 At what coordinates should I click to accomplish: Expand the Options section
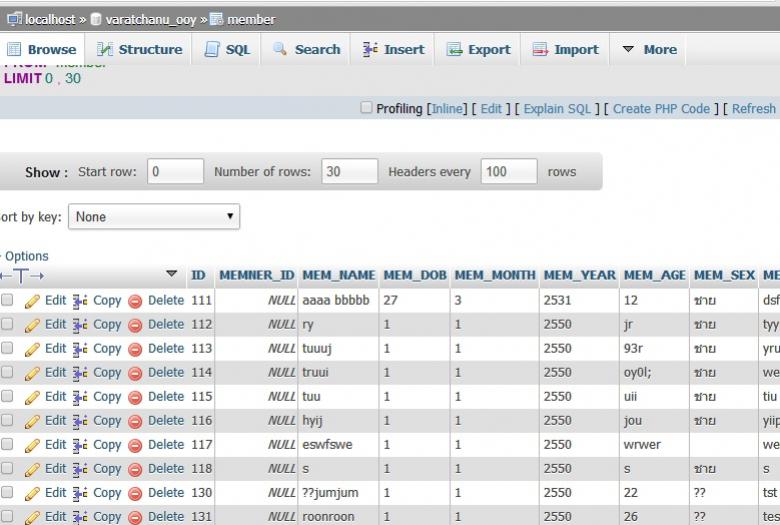26,256
